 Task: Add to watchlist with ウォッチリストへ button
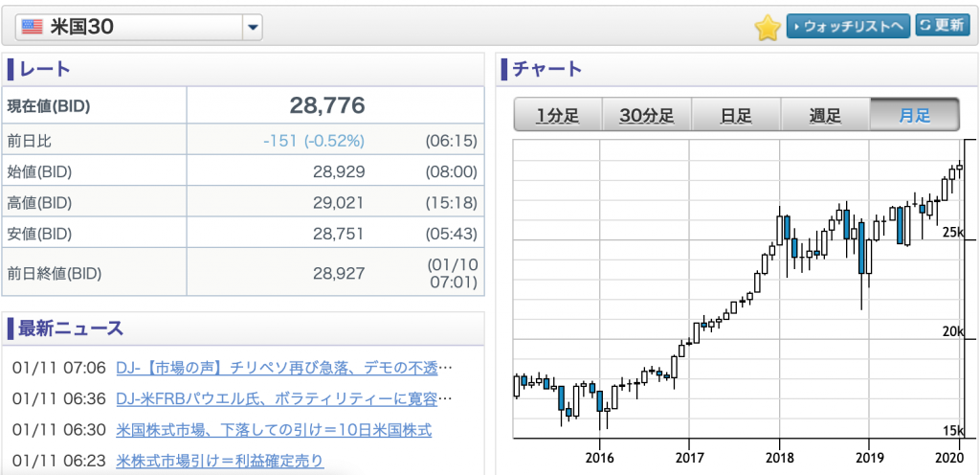point(848,26)
